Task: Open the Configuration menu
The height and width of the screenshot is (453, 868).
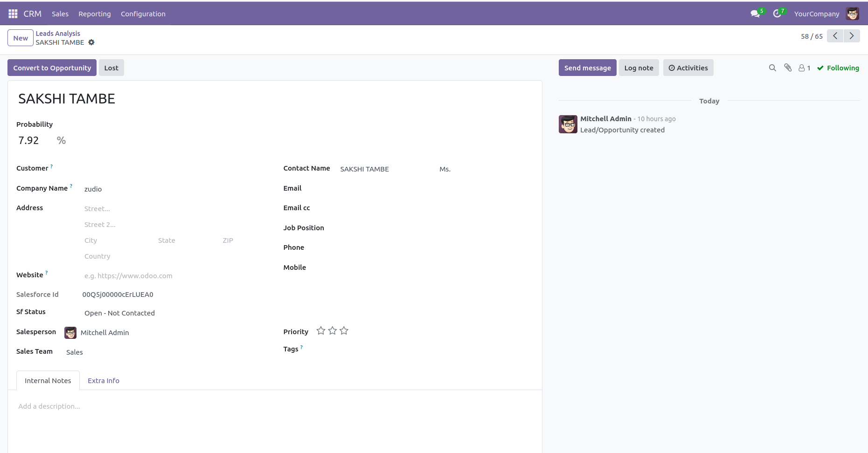Action: tap(143, 14)
